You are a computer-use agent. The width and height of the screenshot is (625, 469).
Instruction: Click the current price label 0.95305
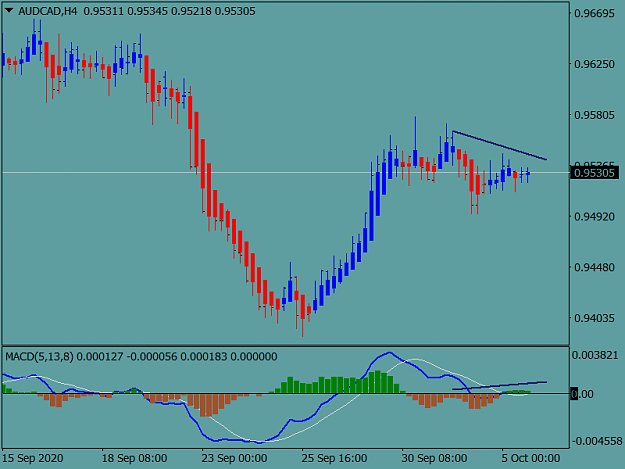[596, 173]
